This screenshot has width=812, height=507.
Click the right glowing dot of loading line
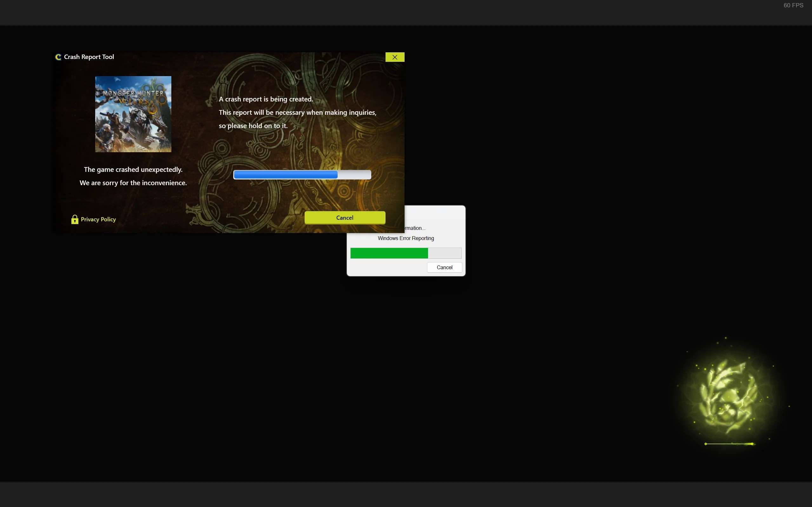(752, 444)
